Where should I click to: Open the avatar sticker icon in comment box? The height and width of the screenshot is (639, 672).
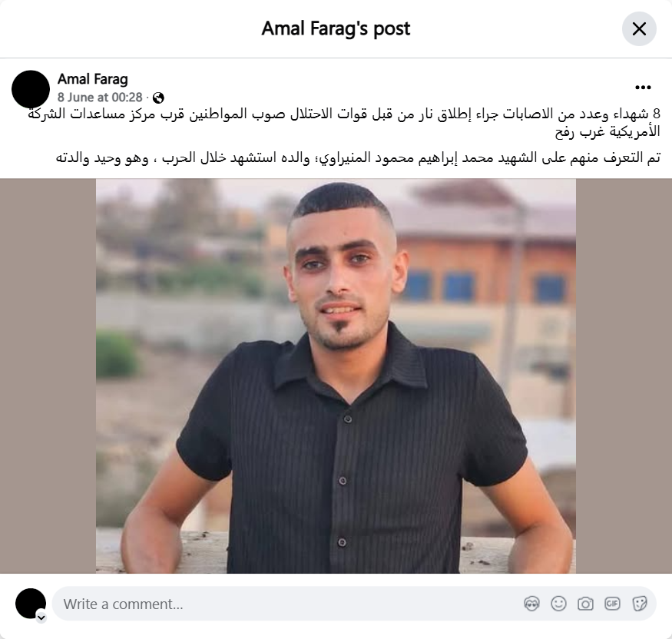coord(531,604)
